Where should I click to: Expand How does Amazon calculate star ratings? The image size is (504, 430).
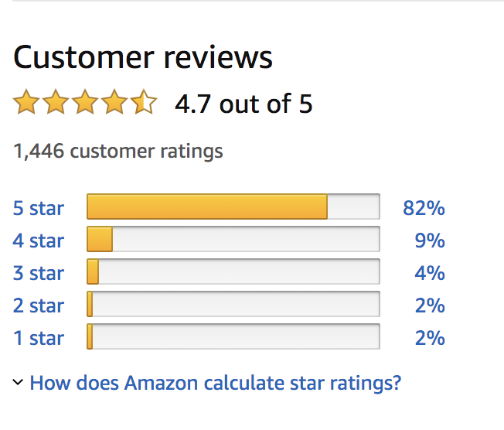(216, 383)
